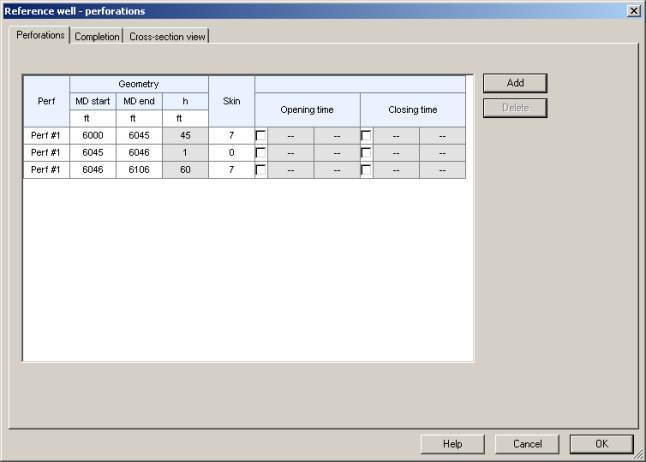Select the MD end cell showing 6106
This screenshot has height=462, width=646.
pyautogui.click(x=139, y=170)
